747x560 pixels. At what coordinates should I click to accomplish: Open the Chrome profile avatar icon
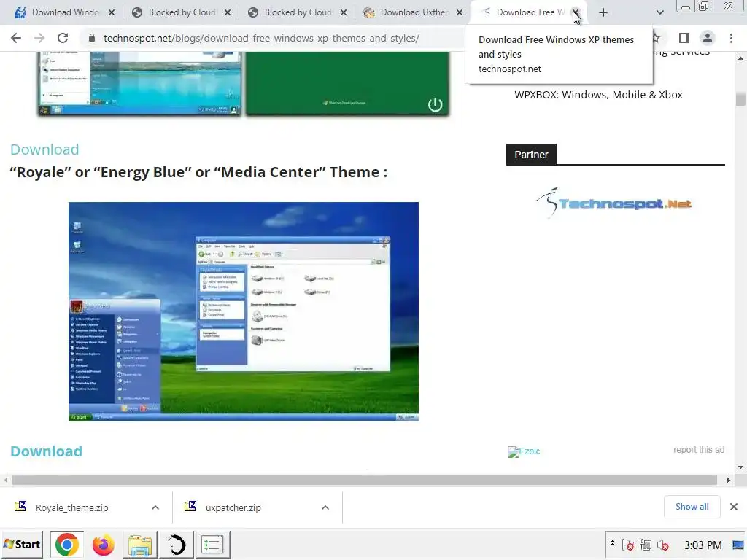point(708,38)
